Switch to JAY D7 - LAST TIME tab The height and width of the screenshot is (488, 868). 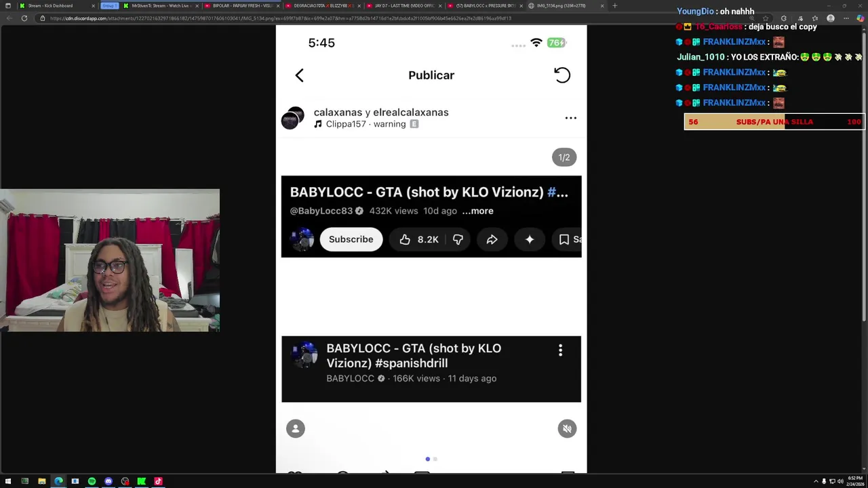[403, 5]
